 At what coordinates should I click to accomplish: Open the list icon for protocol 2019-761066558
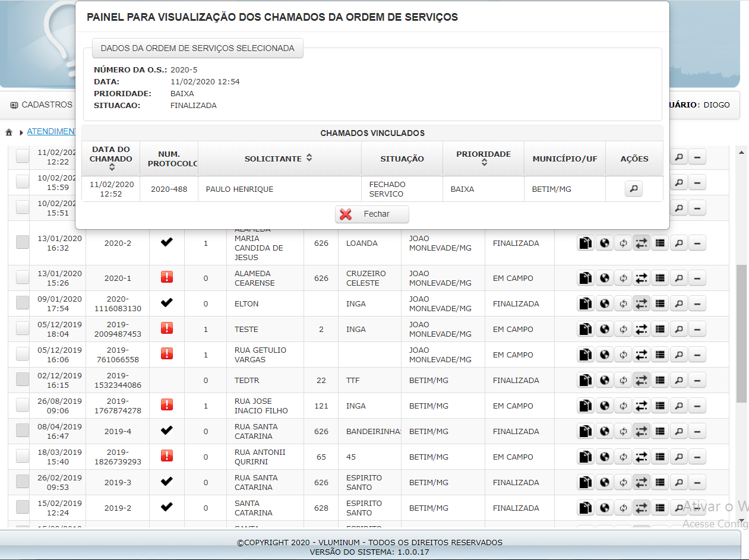(x=660, y=355)
